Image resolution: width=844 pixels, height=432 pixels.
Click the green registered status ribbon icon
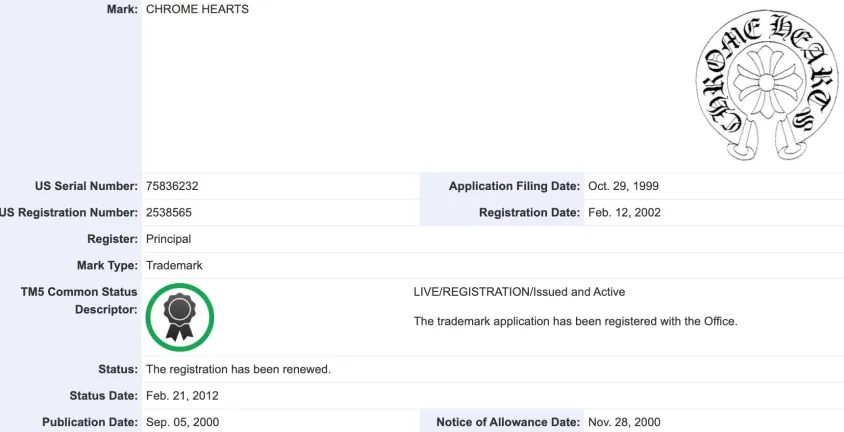(180, 317)
